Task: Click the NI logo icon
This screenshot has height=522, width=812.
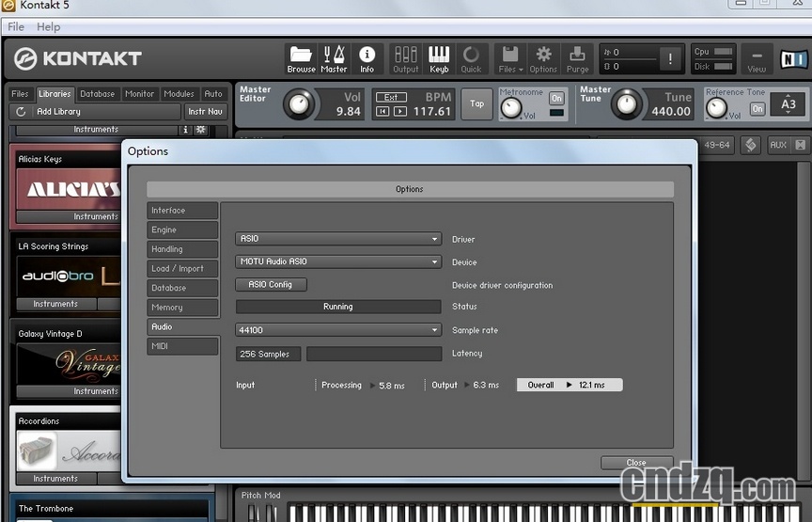Action: (793, 59)
